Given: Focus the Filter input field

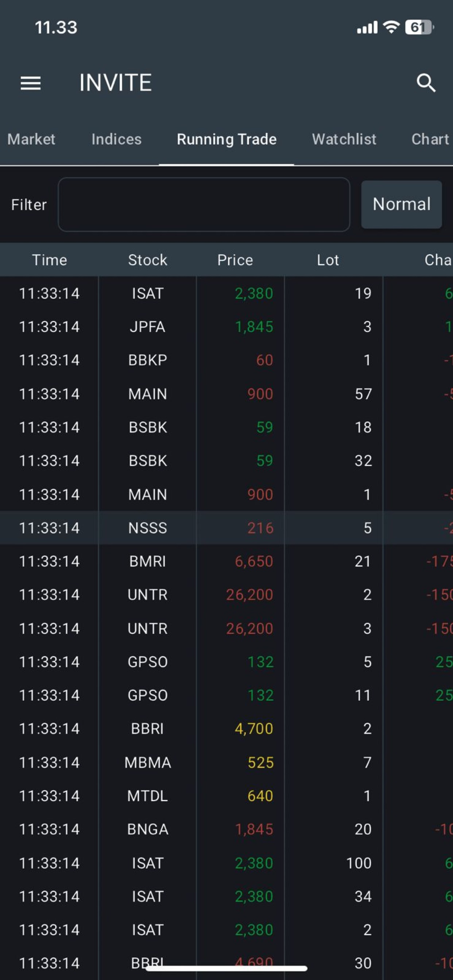Looking at the screenshot, I should pos(204,204).
